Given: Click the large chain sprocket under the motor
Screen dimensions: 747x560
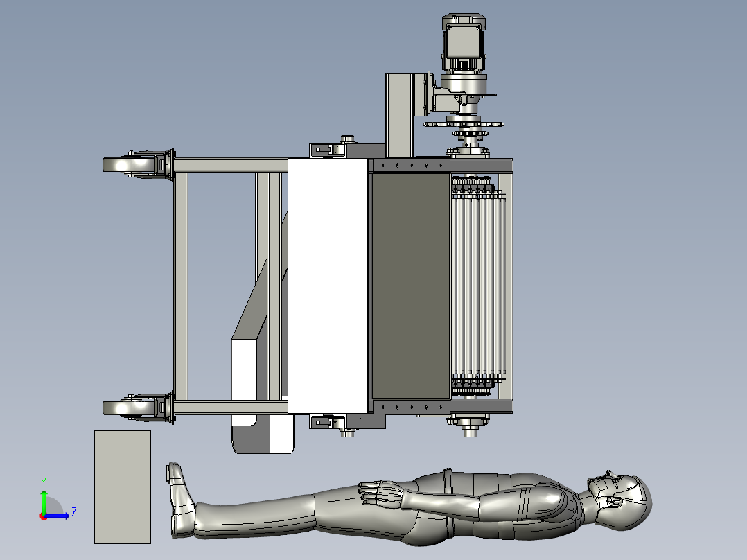Looking at the screenshot, I should 464,124.
